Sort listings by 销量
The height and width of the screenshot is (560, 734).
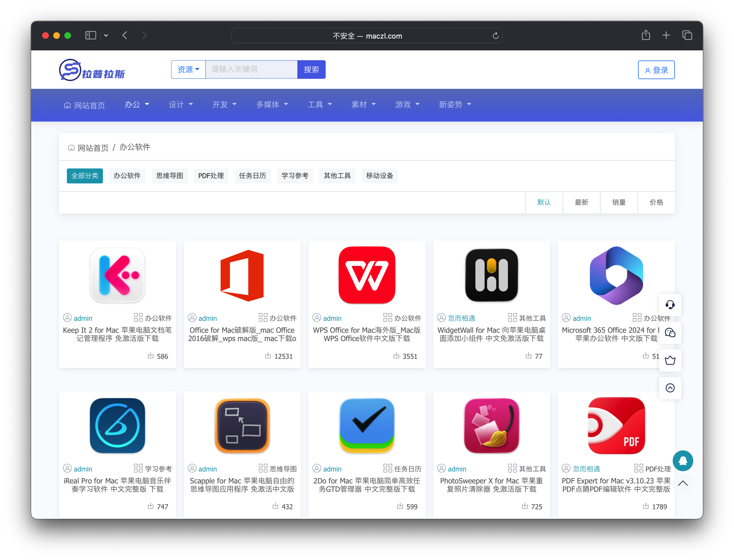pos(619,202)
